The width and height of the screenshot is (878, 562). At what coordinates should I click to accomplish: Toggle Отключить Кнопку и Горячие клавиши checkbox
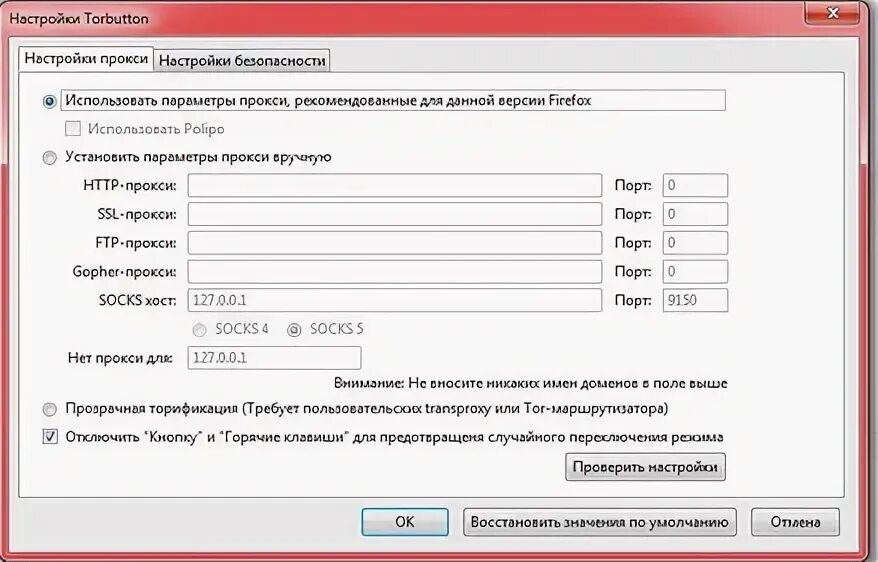50,437
